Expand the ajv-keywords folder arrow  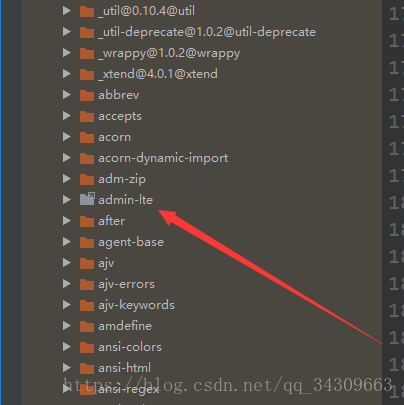coord(67,305)
